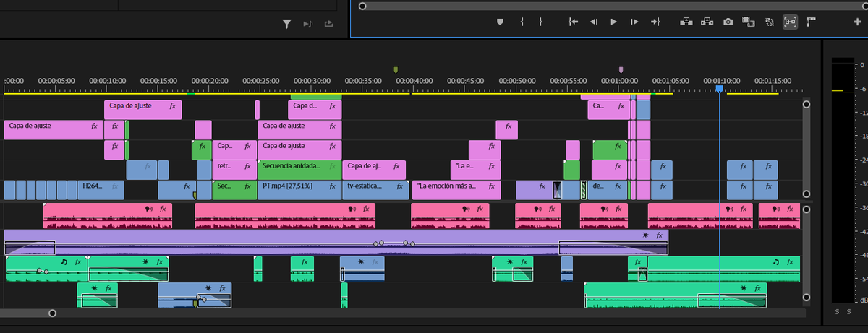Viewport: 868px width, 333px height.
Task: Click the blue playhead handle on the ruler
Action: (719, 88)
